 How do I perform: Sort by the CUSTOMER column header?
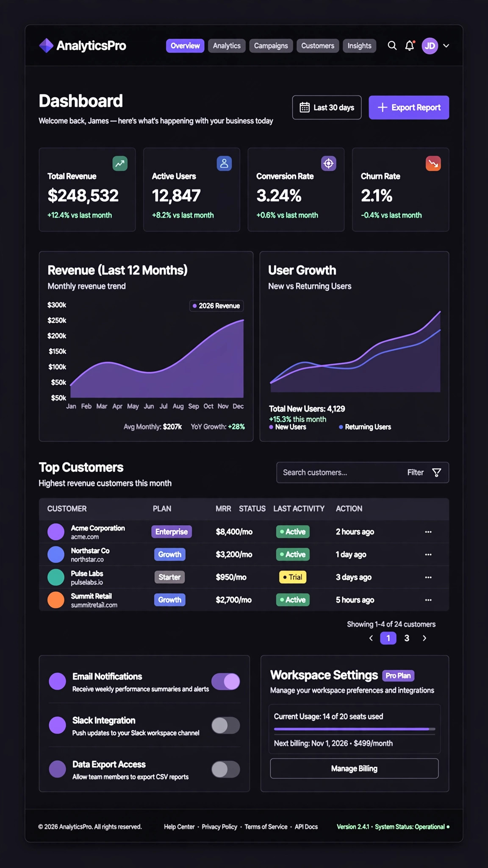coord(67,509)
